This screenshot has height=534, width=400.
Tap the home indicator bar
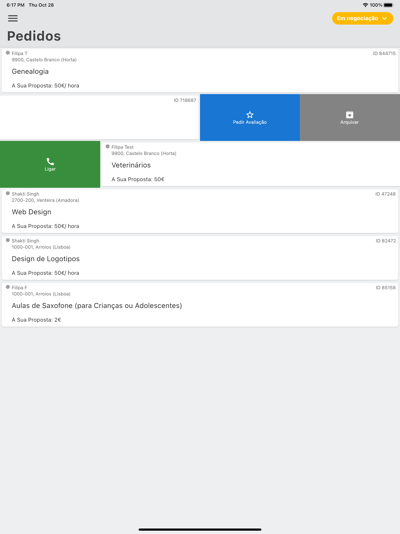200,529
